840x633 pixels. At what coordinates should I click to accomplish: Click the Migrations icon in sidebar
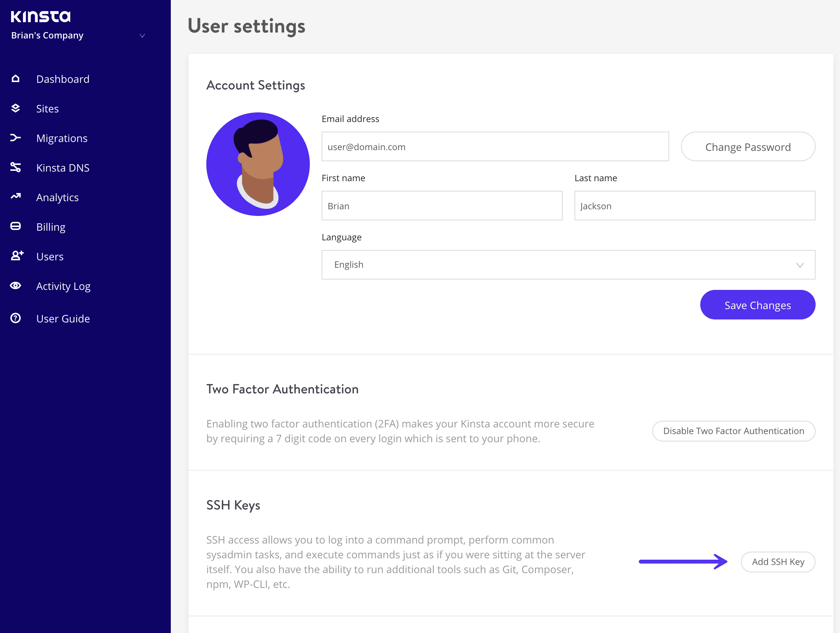coord(17,138)
